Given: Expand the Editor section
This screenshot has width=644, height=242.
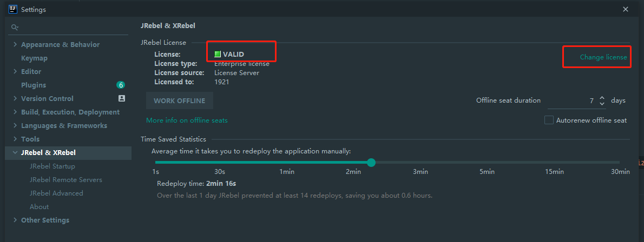Looking at the screenshot, I should pos(15,71).
